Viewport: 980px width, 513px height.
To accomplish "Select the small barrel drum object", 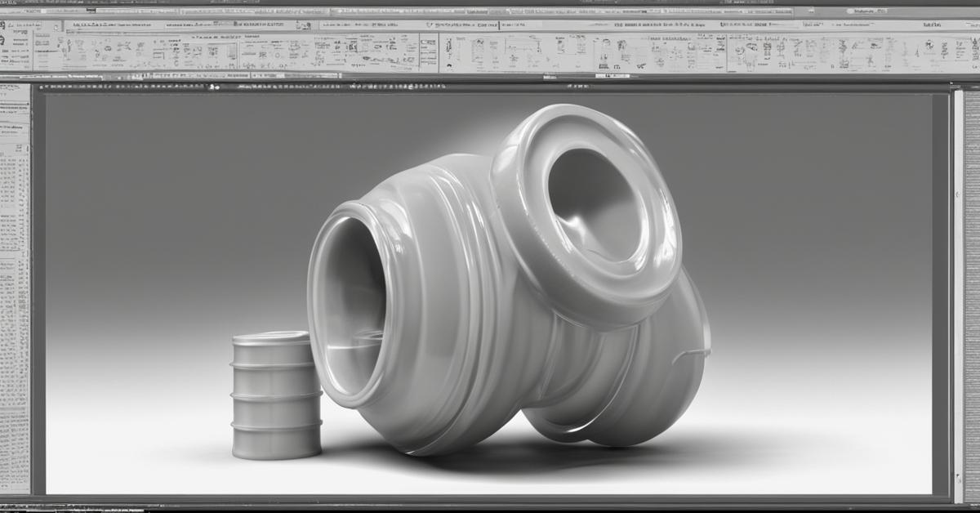I will coord(275,395).
